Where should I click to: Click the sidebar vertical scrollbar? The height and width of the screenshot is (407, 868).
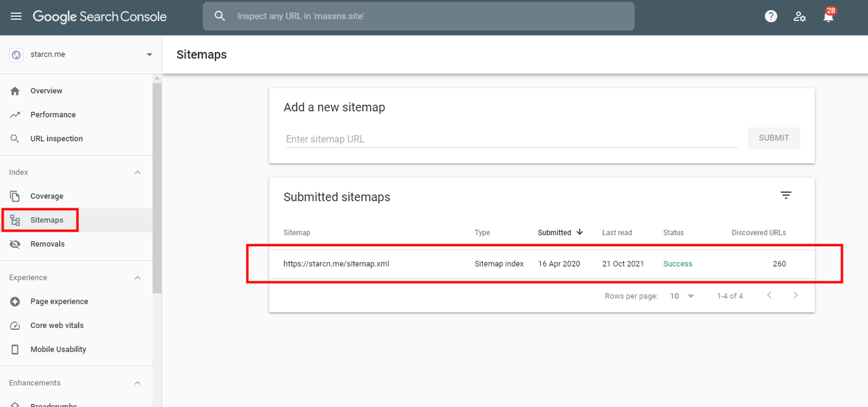point(157,188)
